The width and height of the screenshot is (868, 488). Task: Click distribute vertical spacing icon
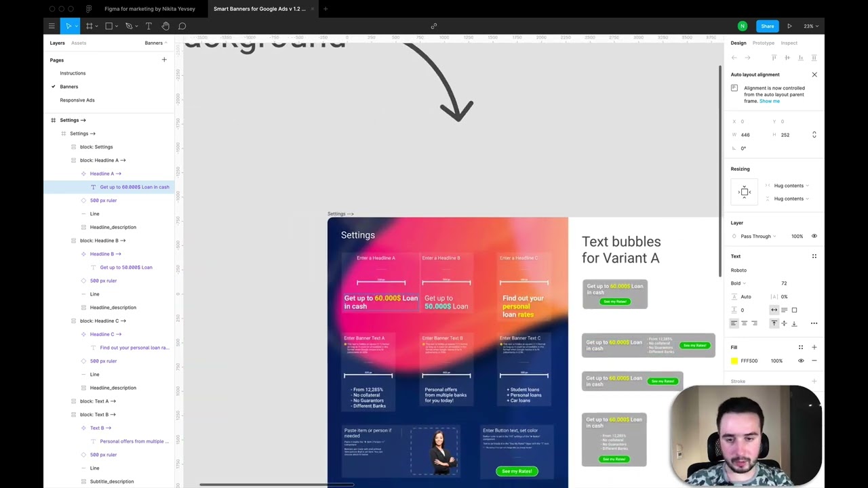click(x=814, y=58)
